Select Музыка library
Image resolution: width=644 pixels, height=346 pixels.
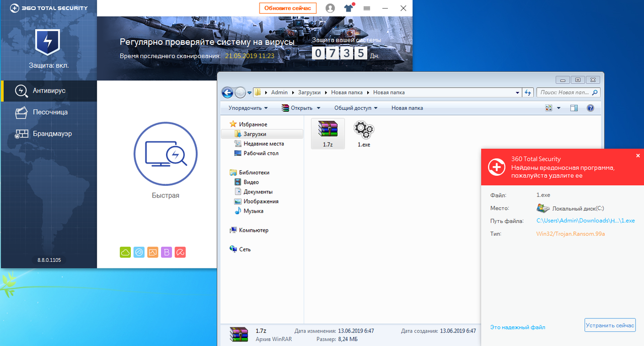coord(254,211)
